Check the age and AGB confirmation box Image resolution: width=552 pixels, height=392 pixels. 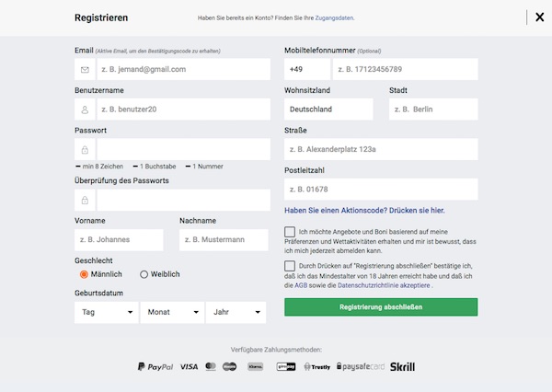tap(290, 266)
